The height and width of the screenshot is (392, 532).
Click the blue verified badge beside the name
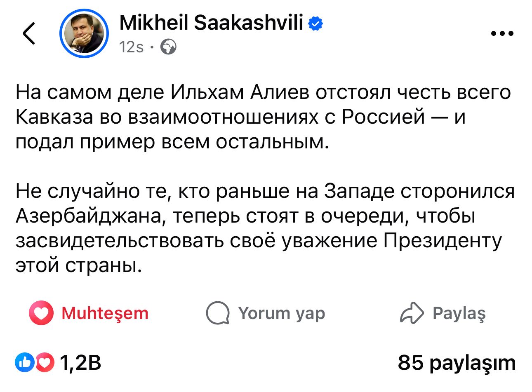coord(315,24)
